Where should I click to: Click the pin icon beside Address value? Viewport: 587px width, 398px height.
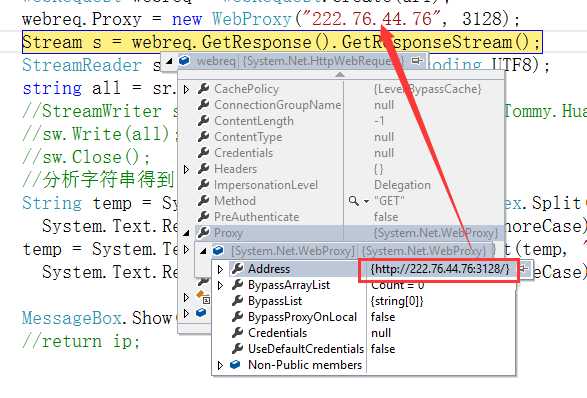click(524, 268)
